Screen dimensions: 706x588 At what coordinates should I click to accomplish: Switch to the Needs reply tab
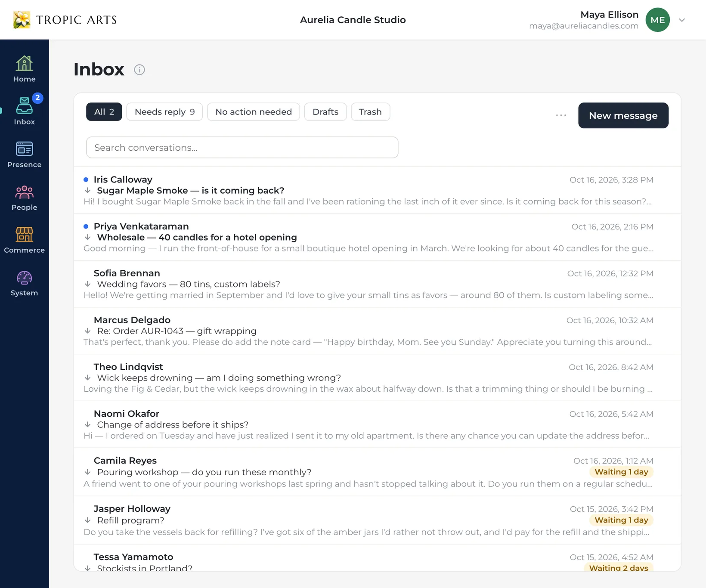[x=164, y=112]
